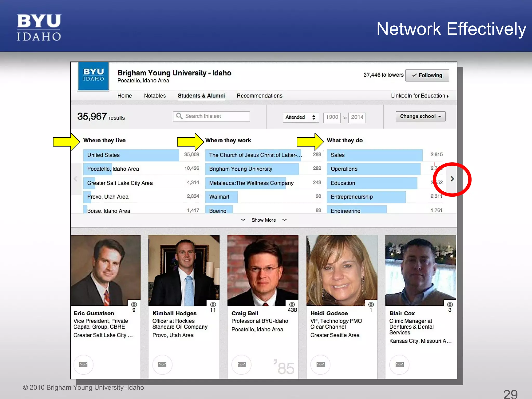This screenshot has width=532, height=399.
Task: Click the Search this set field
Action: [x=211, y=116]
